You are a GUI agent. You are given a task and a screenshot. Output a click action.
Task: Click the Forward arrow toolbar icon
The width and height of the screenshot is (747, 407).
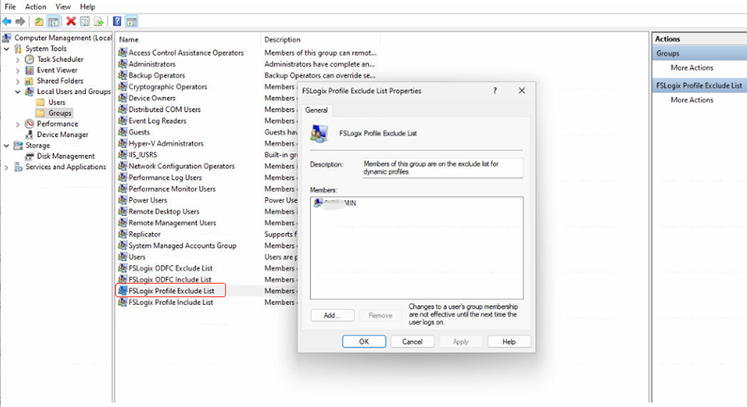pyautogui.click(x=20, y=21)
